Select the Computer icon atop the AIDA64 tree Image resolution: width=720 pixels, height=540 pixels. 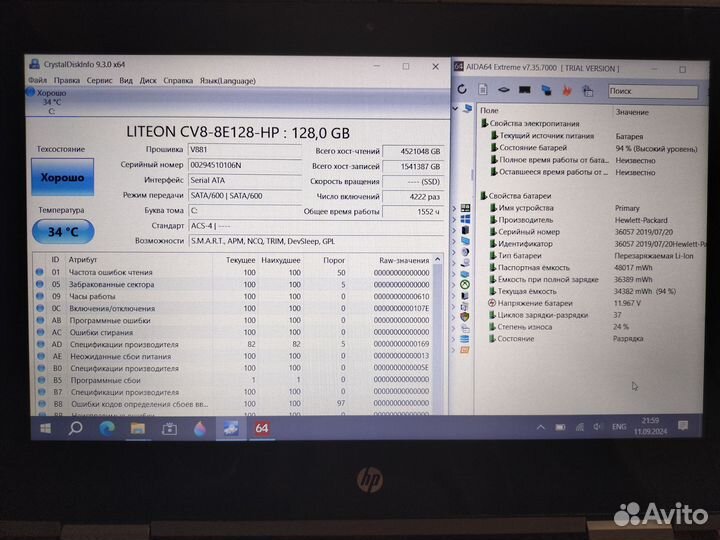coord(467,108)
